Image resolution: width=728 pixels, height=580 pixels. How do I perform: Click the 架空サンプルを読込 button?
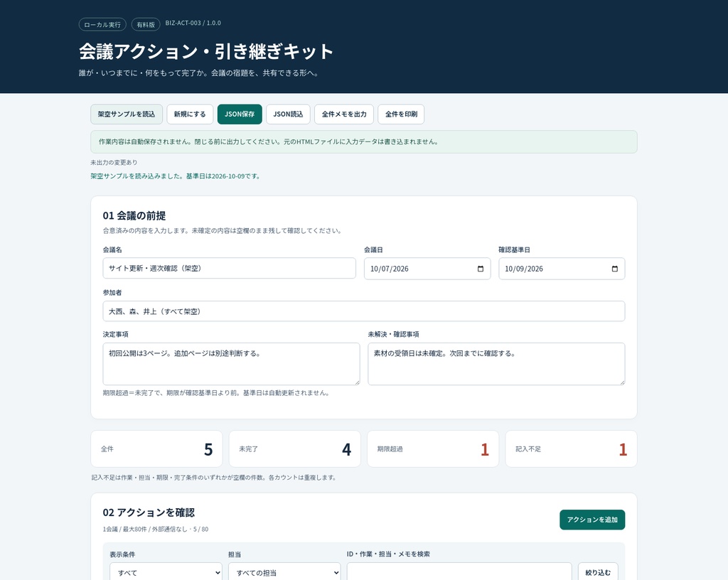127,114
